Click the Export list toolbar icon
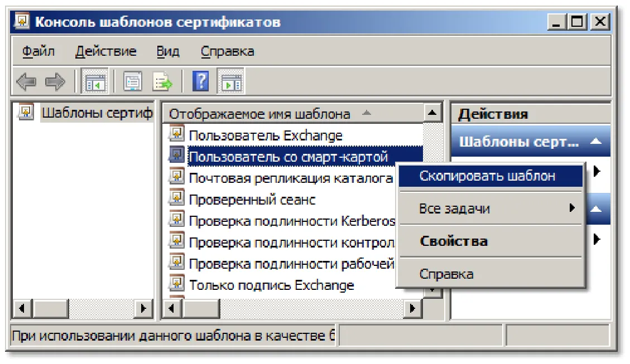The height and width of the screenshot is (364, 630). pyautogui.click(x=162, y=81)
